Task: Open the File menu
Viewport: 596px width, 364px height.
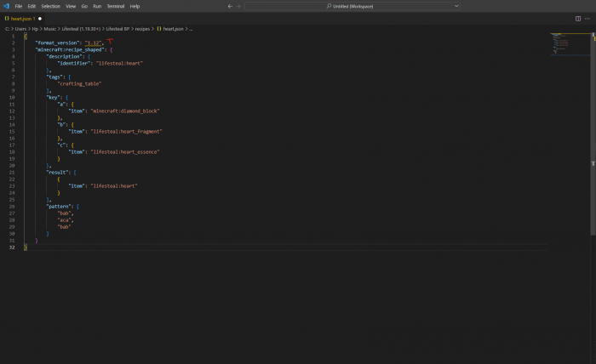Action: [x=18, y=6]
